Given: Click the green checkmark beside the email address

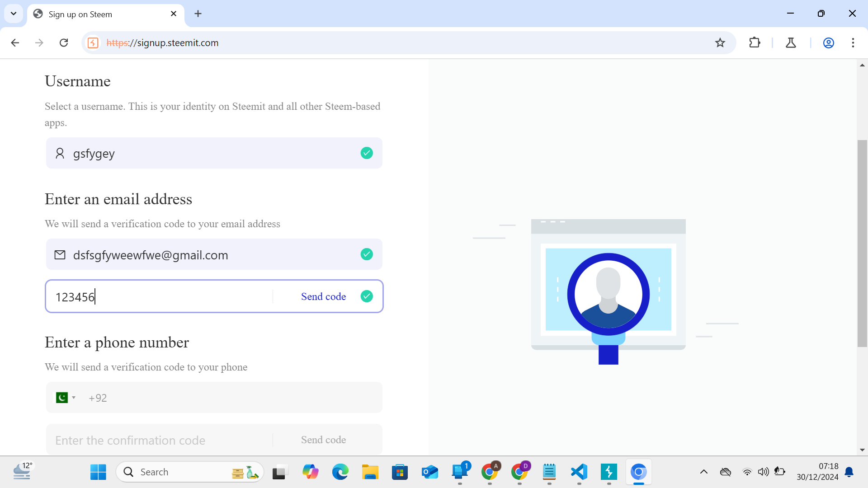Looking at the screenshot, I should (x=367, y=254).
